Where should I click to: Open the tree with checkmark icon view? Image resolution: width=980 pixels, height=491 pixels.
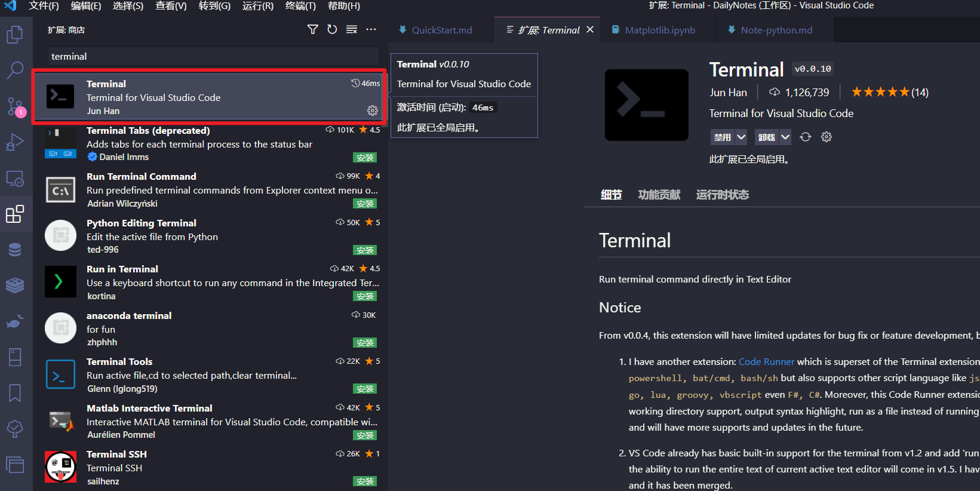[x=15, y=428]
